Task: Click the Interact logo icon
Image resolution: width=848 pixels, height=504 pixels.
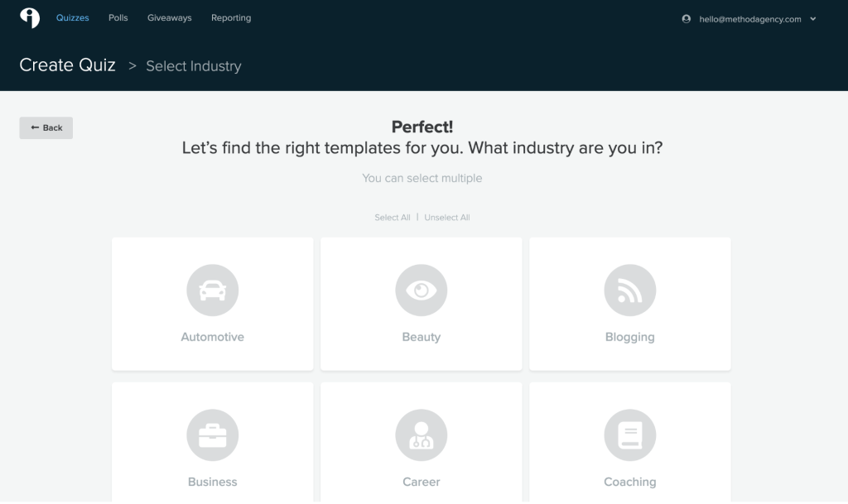Action: 30,18
